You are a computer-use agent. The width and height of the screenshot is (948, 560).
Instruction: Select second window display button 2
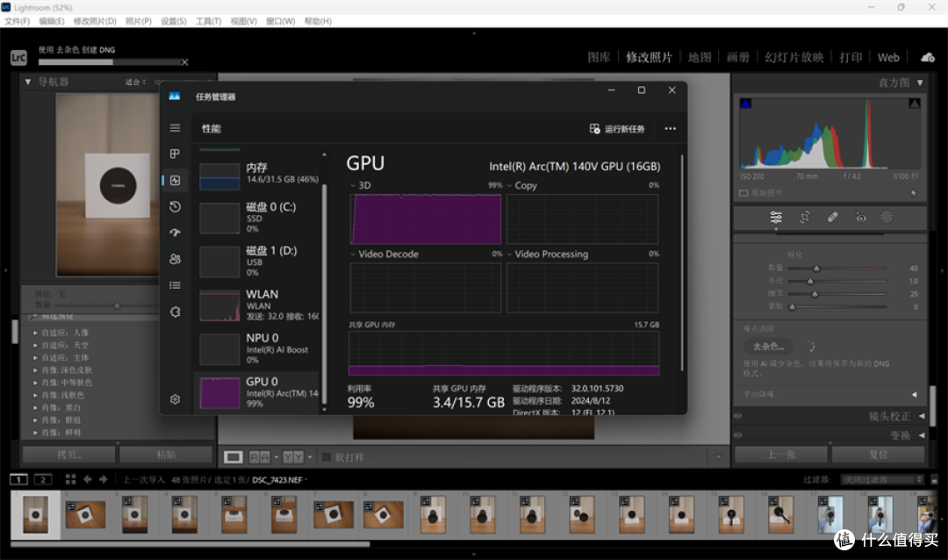[x=42, y=479]
